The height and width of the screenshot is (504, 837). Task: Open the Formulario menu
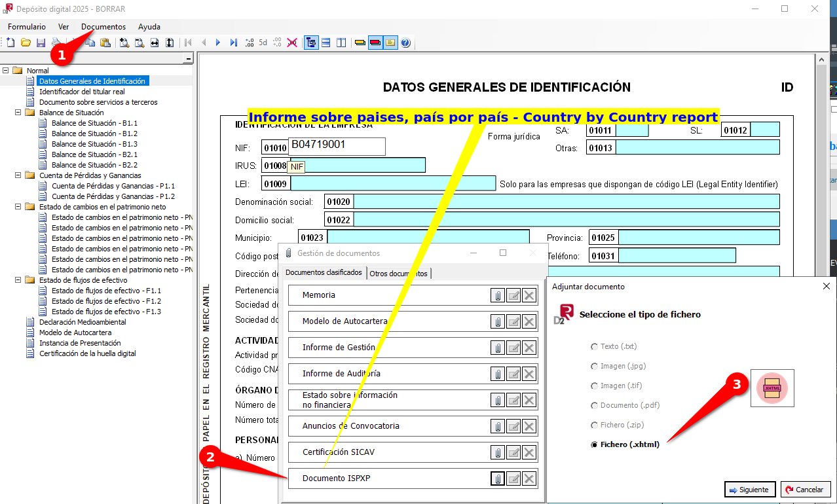(x=27, y=27)
